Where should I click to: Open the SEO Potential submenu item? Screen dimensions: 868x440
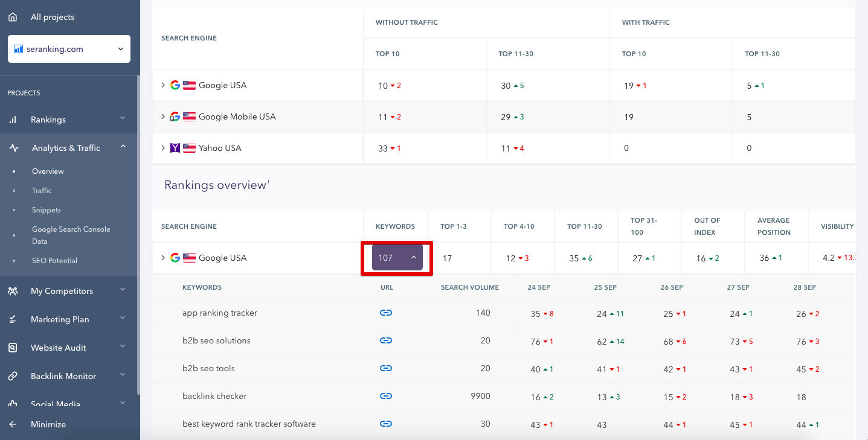coord(54,261)
